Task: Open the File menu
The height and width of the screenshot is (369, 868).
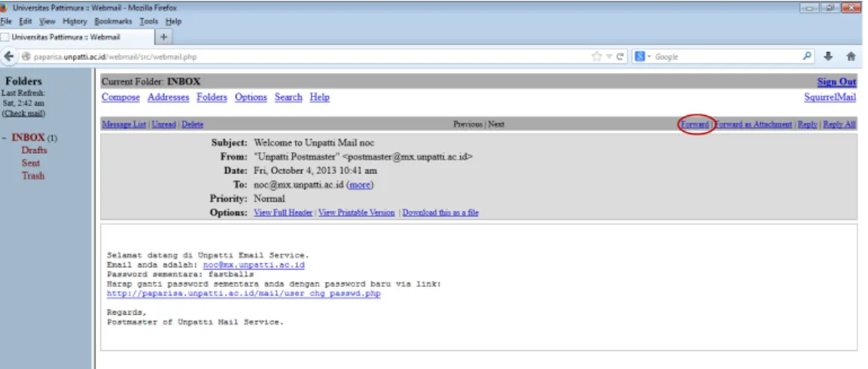Action: [7, 22]
